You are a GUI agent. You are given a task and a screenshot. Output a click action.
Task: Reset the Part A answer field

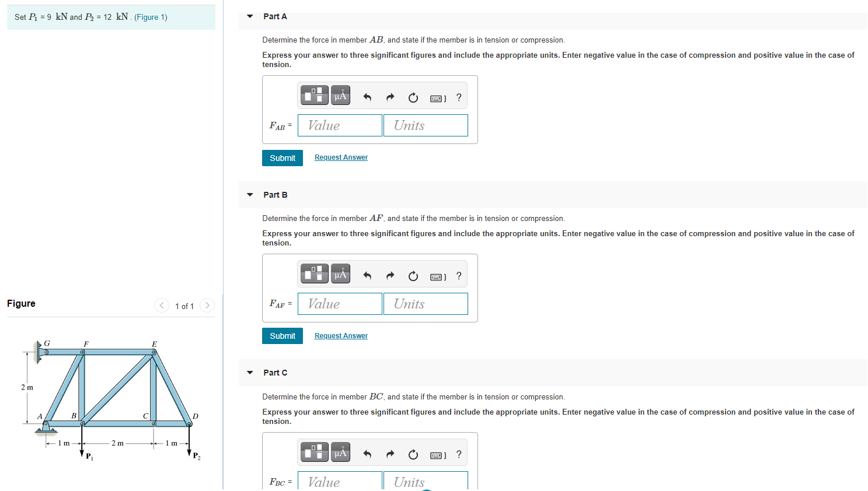point(413,97)
